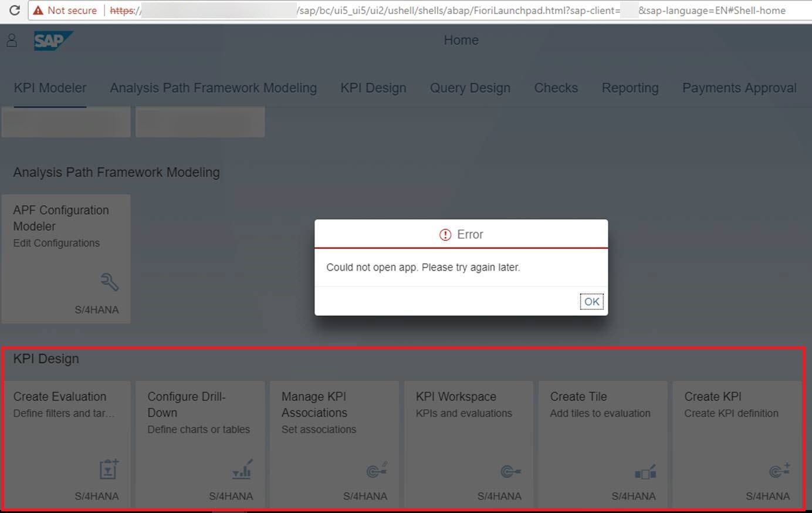Click the Error dialog alert icon
The width and height of the screenshot is (812, 513).
[445, 235]
